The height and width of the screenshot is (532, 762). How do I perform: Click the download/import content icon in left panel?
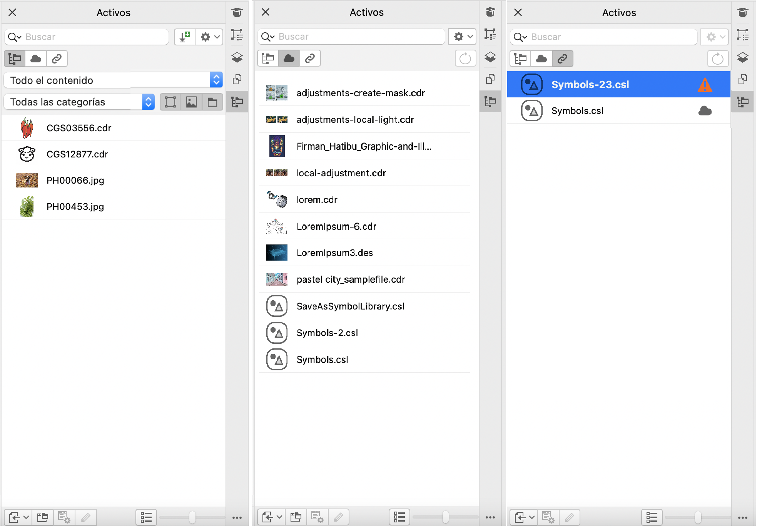(x=185, y=37)
